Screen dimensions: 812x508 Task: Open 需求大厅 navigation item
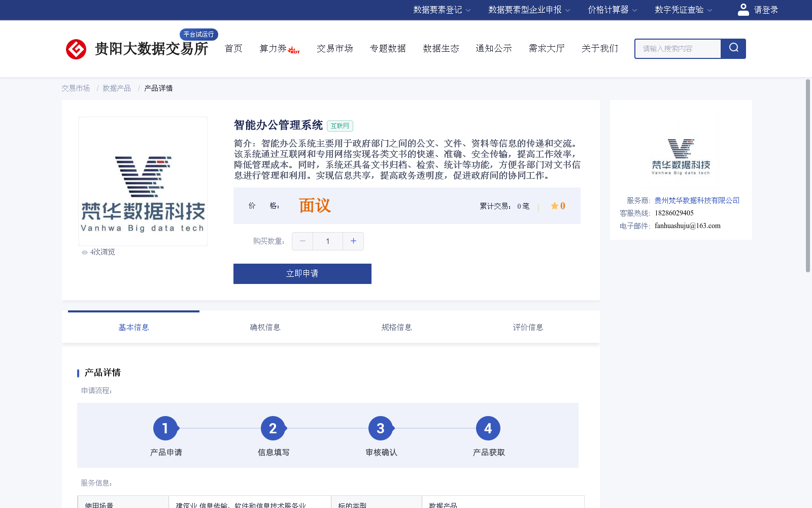pos(547,48)
